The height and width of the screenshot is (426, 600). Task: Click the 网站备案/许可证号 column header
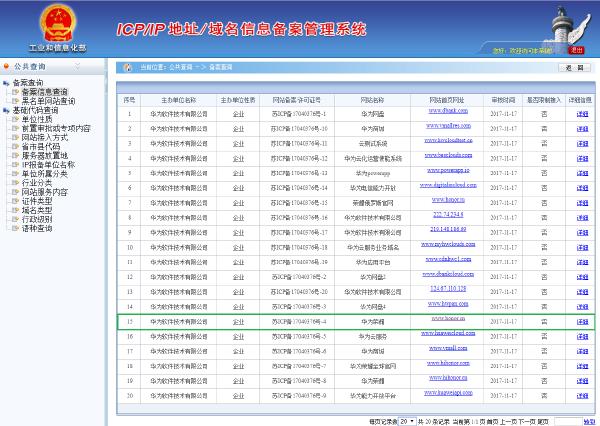point(297,100)
